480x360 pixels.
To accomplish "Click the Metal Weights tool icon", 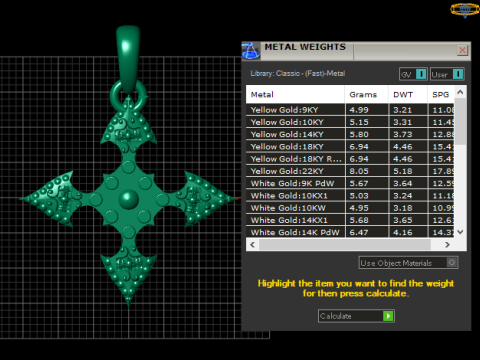I will [x=251, y=51].
